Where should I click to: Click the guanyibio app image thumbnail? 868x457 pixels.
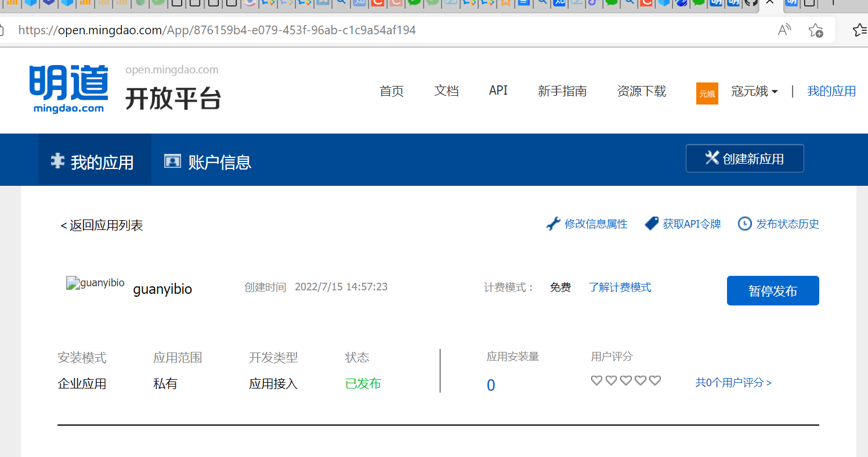[x=95, y=283]
